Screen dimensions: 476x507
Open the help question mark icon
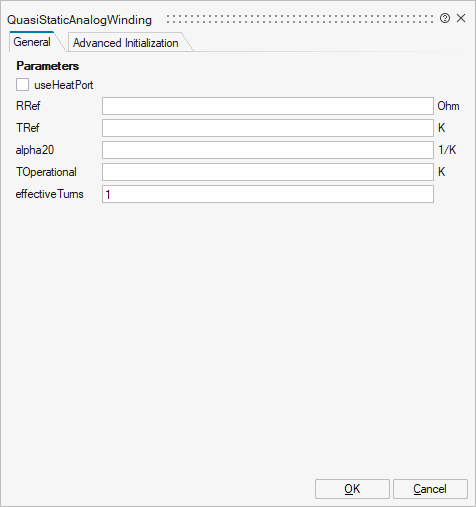click(x=445, y=18)
